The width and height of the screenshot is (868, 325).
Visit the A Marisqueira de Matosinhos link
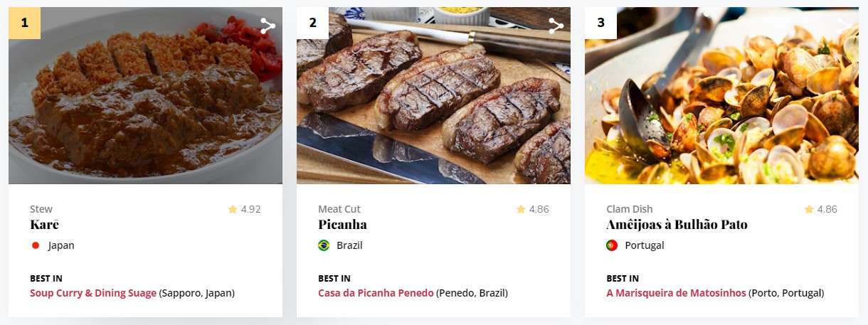(676, 293)
